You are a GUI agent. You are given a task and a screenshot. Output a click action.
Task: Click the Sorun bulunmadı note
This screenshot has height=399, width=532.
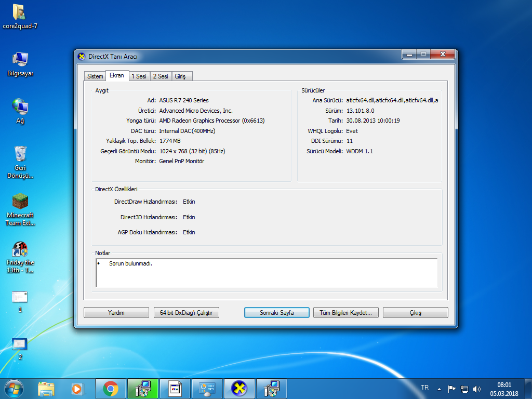130,263
